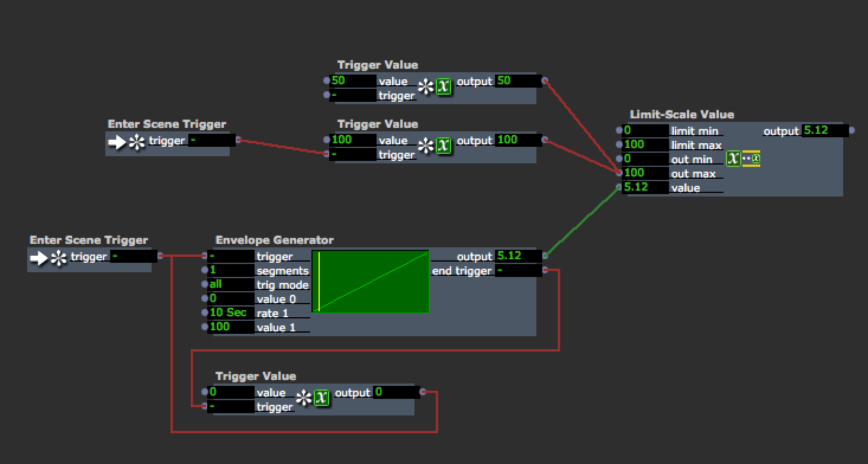Click the trigger input field of Trigger Value 0
Screen dimensions: 868x464
click(x=231, y=406)
